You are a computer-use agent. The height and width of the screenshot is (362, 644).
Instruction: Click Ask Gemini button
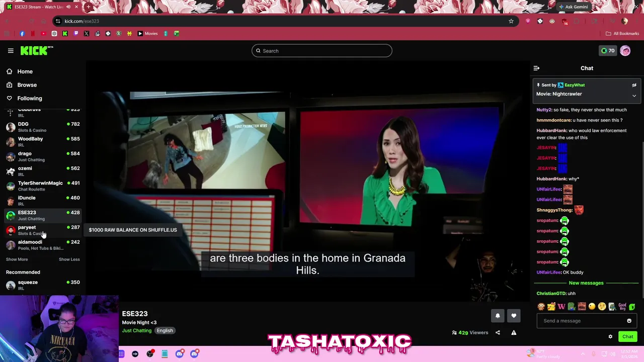tap(573, 7)
